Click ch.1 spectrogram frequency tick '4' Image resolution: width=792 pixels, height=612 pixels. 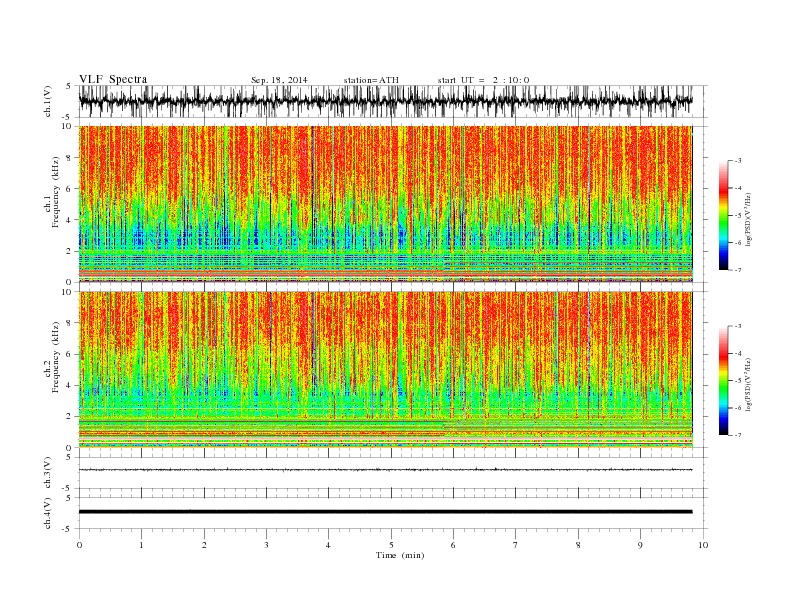point(70,220)
